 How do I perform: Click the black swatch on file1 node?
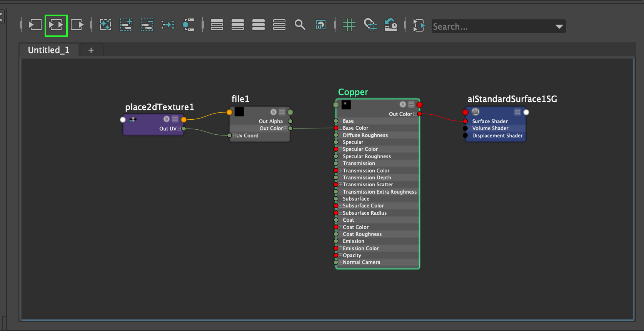click(x=239, y=112)
